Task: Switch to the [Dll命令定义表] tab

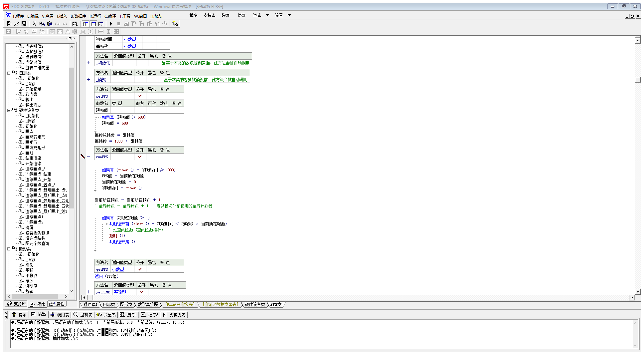Action: 180,304
